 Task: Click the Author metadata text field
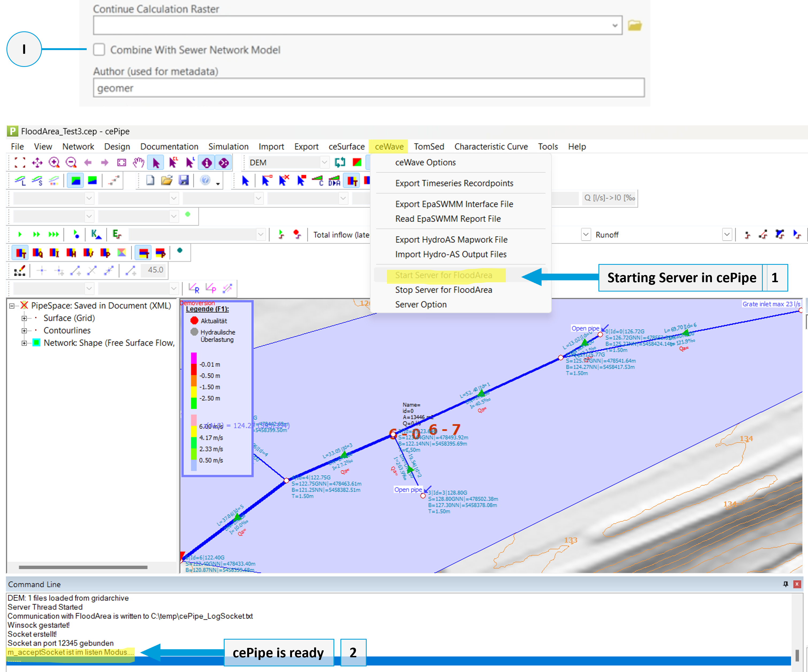coord(368,88)
